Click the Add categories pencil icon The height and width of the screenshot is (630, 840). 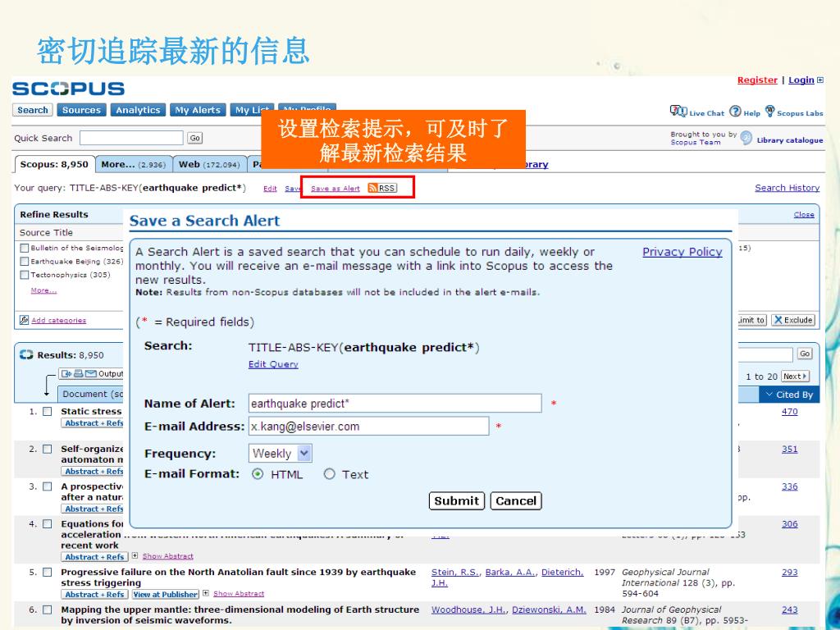point(24,320)
